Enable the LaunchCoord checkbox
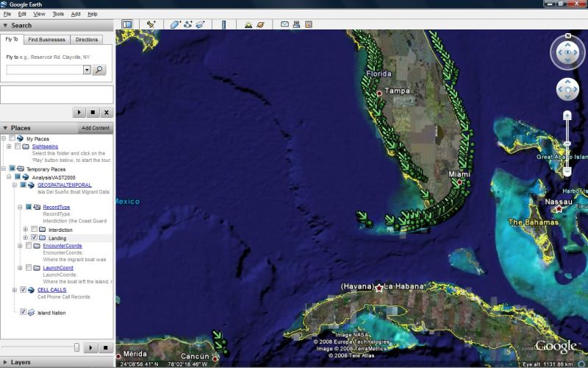 point(29,268)
